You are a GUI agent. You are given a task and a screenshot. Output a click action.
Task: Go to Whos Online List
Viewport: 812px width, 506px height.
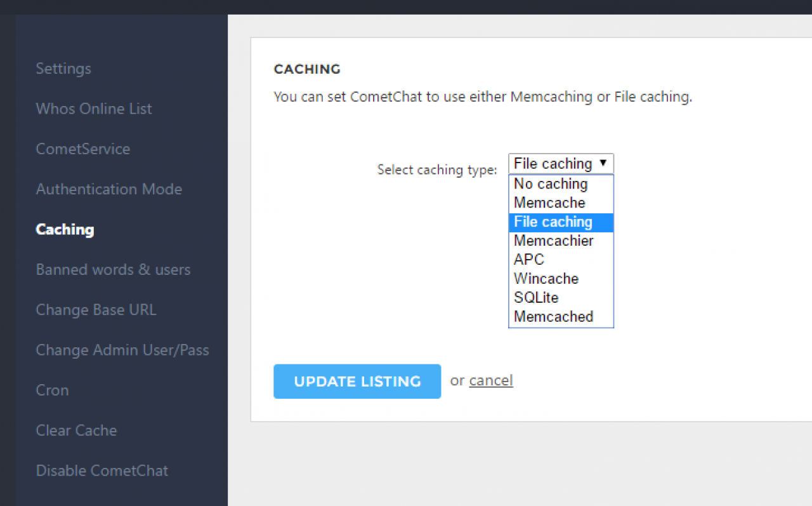click(94, 109)
